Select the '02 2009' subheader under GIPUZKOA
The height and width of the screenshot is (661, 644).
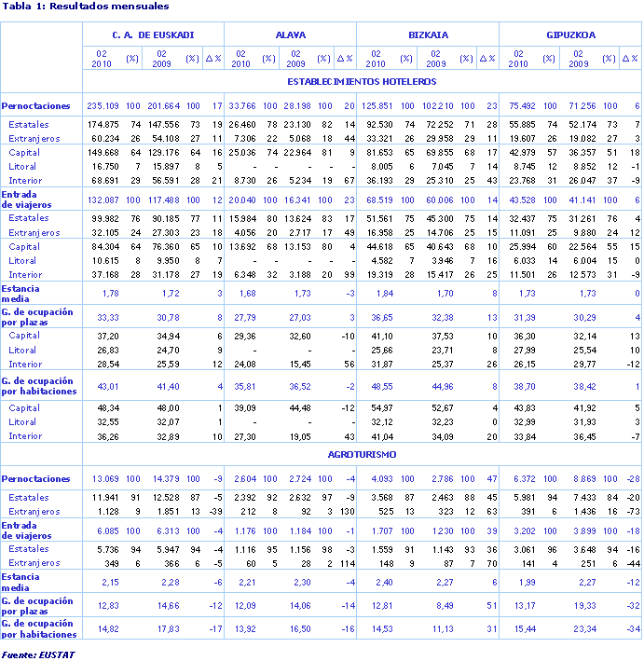click(577, 58)
